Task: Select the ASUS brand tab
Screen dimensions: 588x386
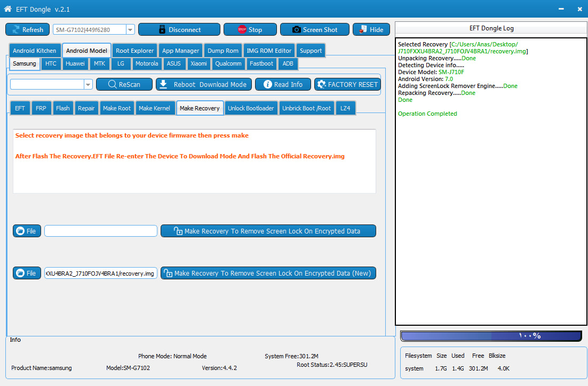Action: [x=173, y=63]
